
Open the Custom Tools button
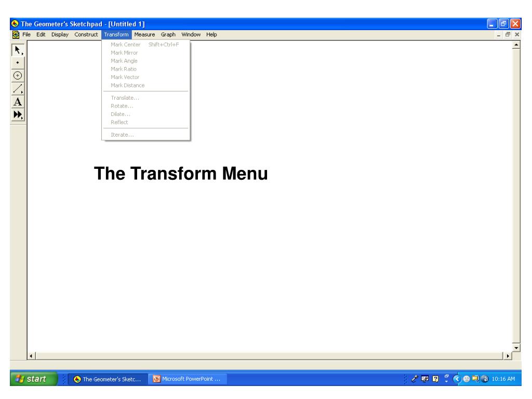(x=18, y=114)
